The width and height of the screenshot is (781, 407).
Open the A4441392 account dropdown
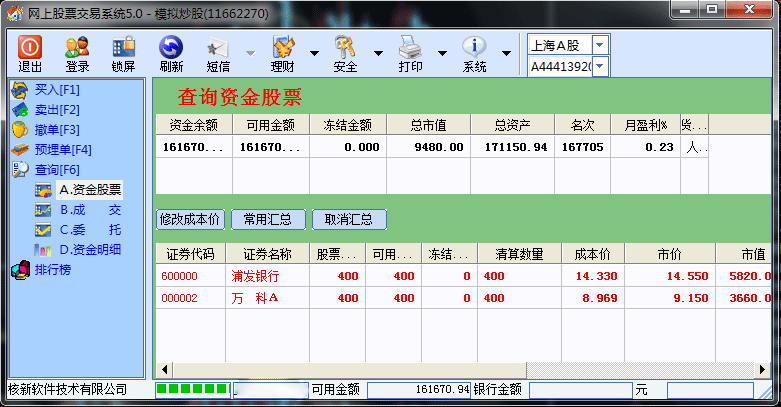[599, 66]
